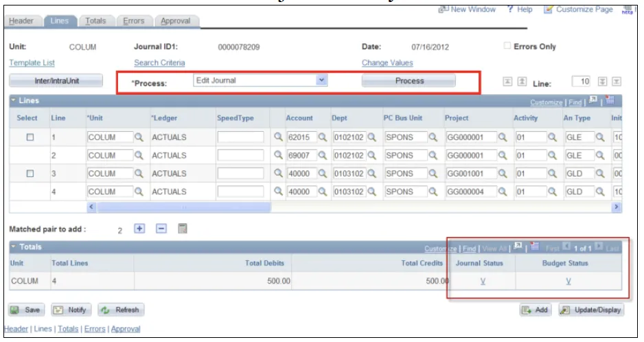Switch to the Totals tab
Screen dimensions: 644x342
pyautogui.click(x=95, y=21)
